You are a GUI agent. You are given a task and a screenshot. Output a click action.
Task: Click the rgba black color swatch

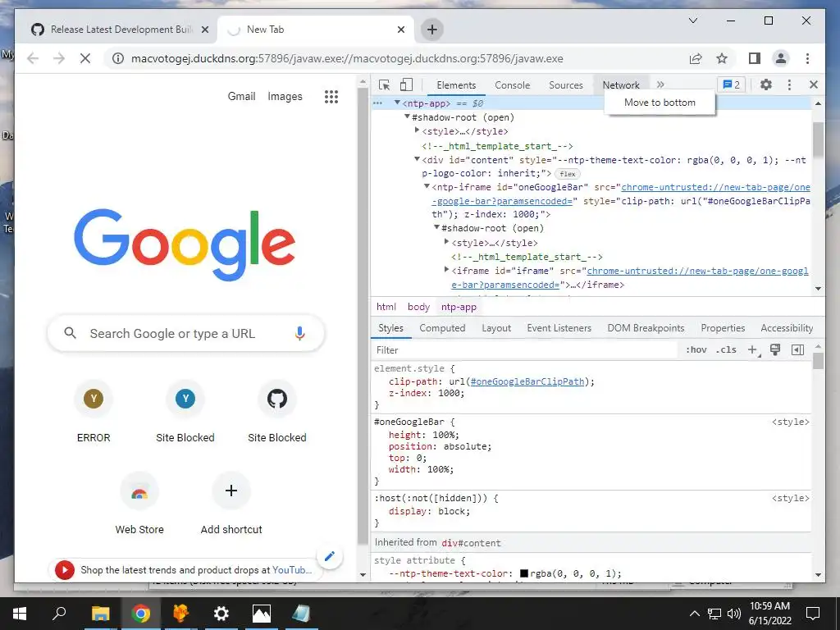pos(524,573)
